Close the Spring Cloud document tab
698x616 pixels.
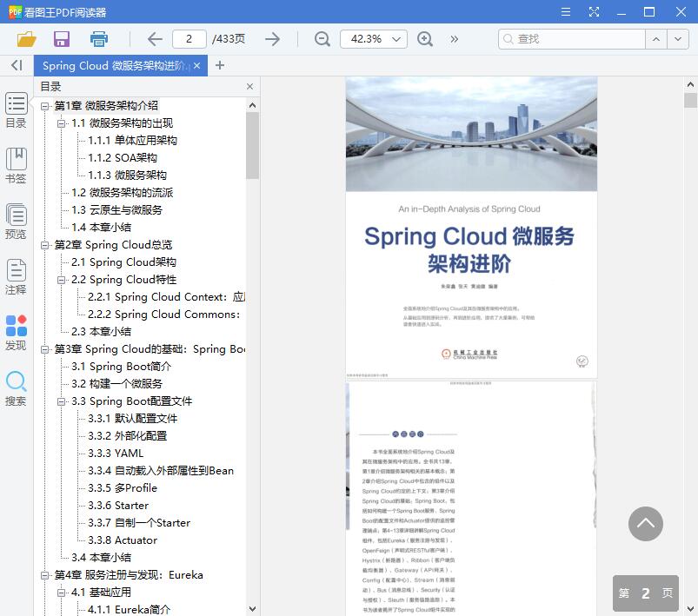196,65
